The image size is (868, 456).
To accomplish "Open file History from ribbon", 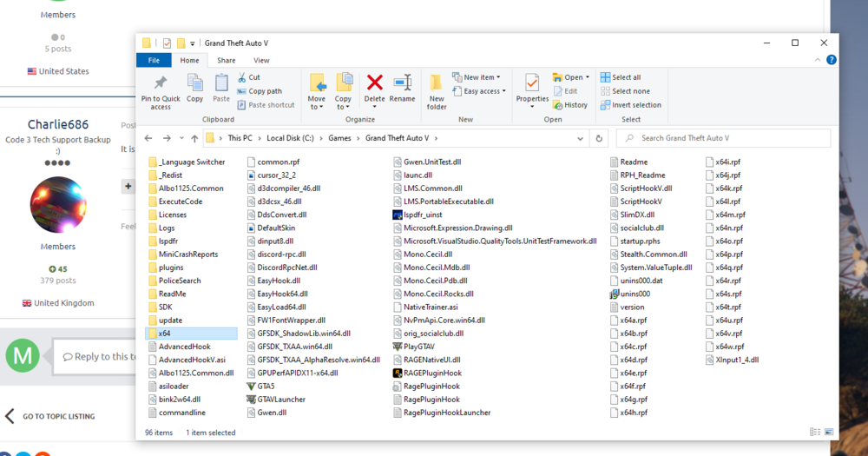I will tap(570, 105).
